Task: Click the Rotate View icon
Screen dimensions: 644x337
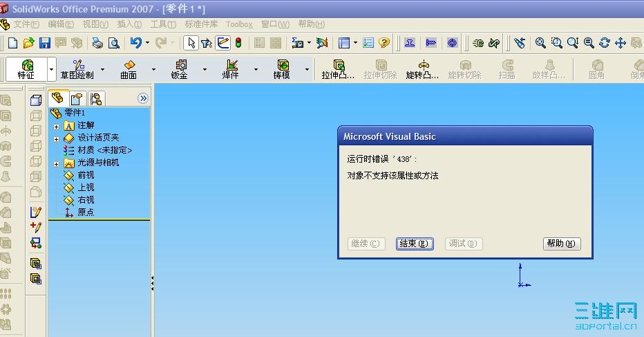Action: [x=605, y=43]
